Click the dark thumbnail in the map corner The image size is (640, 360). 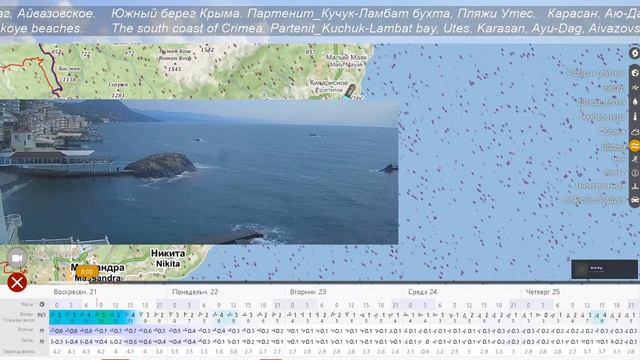[x=604, y=269]
